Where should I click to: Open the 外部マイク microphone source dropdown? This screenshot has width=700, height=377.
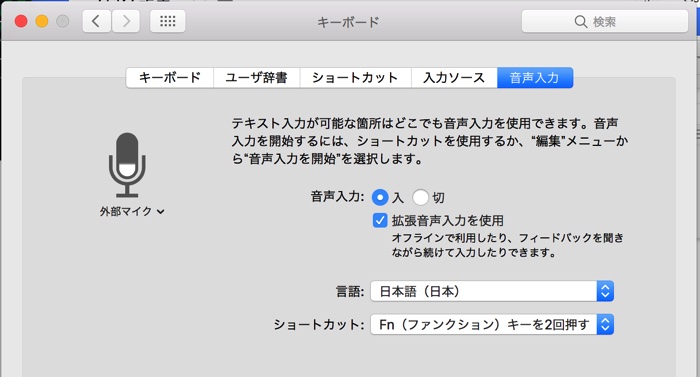132,211
